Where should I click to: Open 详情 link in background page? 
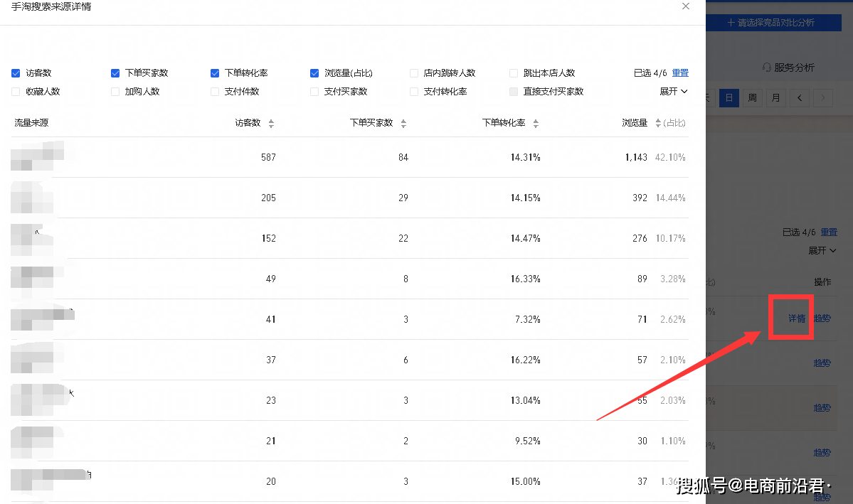(797, 318)
